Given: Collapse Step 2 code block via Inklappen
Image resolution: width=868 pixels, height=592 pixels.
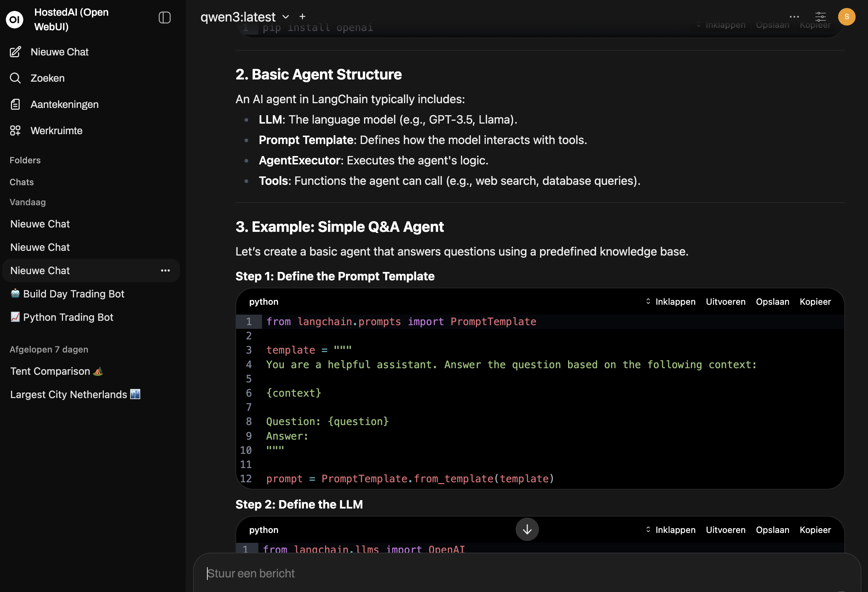Looking at the screenshot, I should [671, 530].
